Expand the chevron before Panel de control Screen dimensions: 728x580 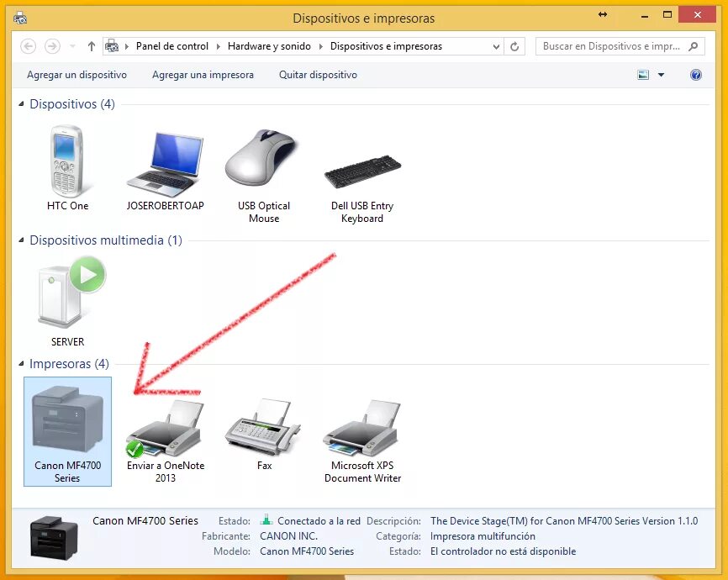click(127, 46)
